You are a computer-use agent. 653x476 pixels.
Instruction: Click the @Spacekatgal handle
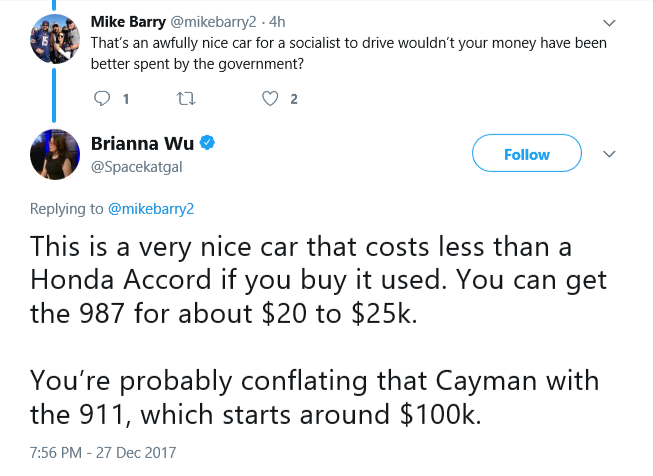tap(137, 167)
